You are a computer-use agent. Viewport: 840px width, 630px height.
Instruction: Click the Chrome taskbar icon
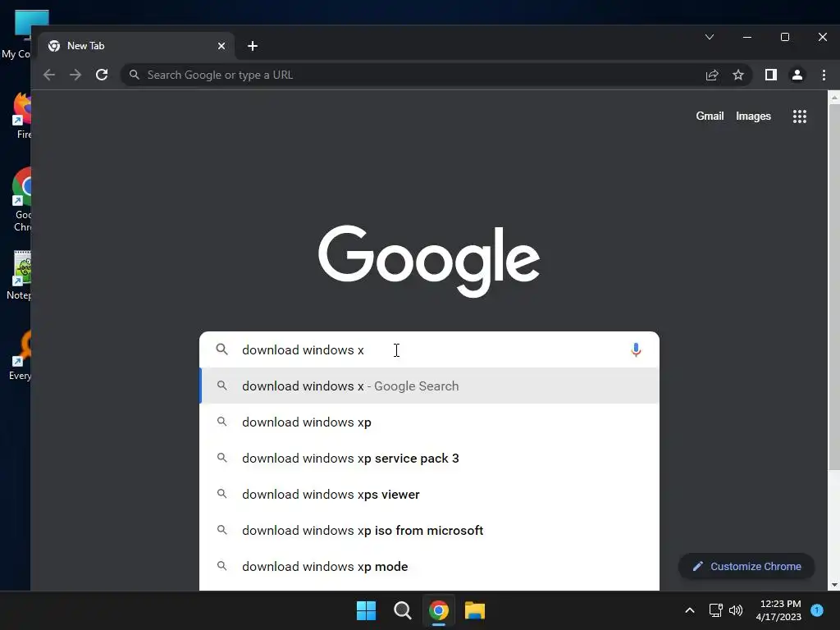pyautogui.click(x=438, y=610)
